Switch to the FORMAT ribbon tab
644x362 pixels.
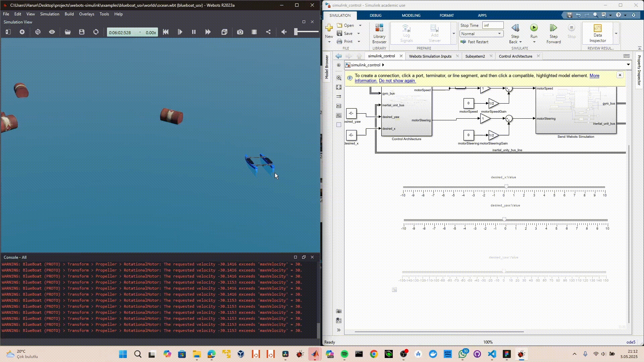447,15
